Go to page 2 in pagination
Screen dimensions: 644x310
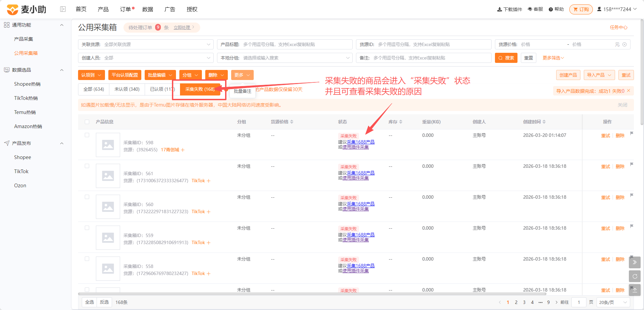(x=516, y=302)
